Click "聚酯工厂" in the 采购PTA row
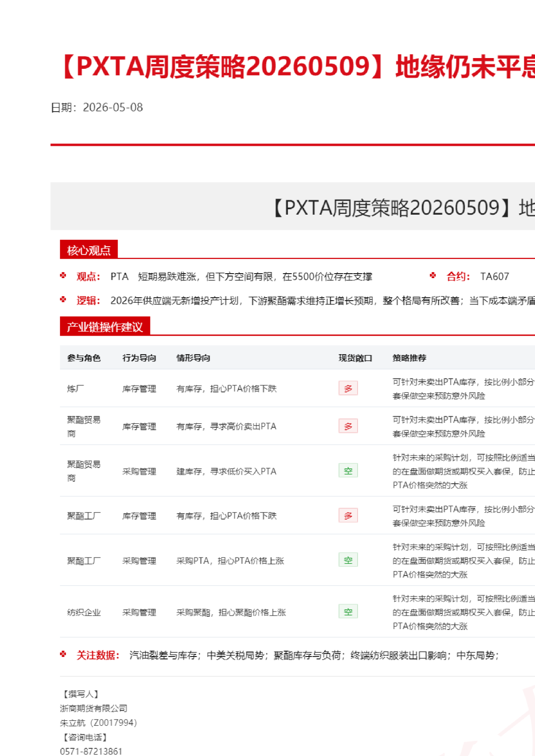This screenshot has height=756, width=535. [84, 561]
